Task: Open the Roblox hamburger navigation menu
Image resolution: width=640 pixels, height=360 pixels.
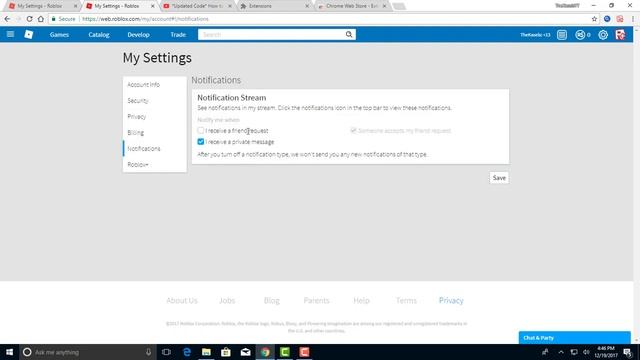Action: pos(10,34)
